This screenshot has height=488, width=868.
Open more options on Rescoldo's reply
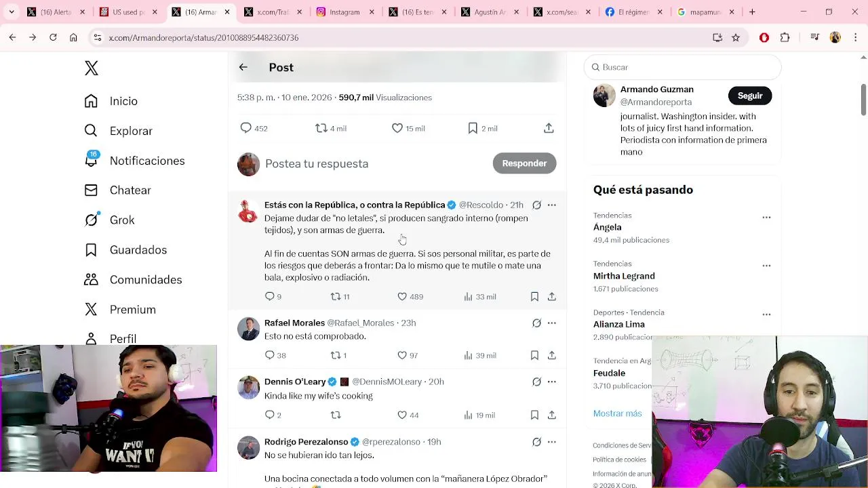click(x=551, y=205)
